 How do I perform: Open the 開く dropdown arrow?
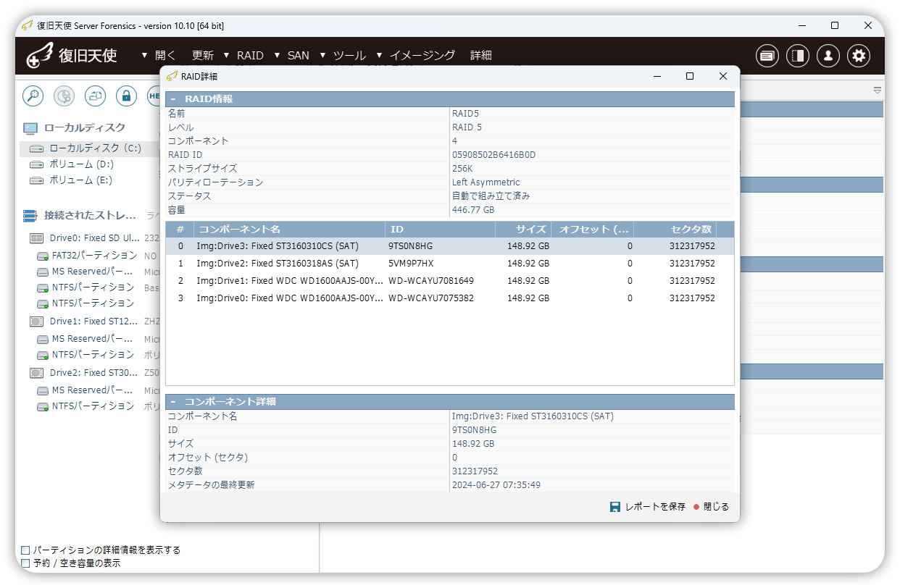145,56
